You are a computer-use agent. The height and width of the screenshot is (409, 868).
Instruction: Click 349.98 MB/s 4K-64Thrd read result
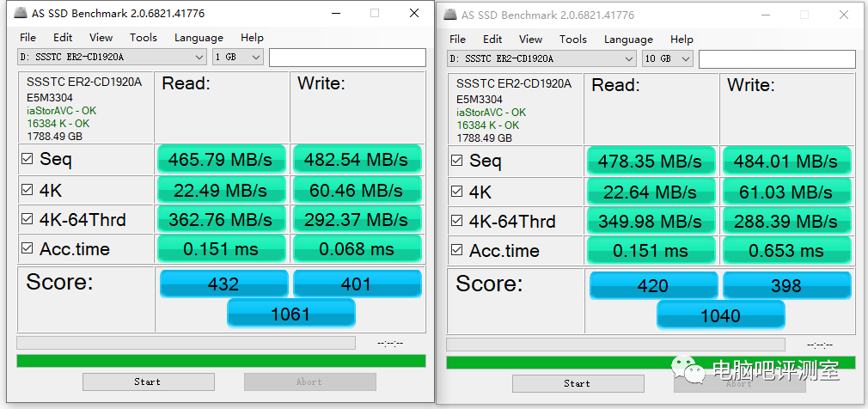coord(651,221)
